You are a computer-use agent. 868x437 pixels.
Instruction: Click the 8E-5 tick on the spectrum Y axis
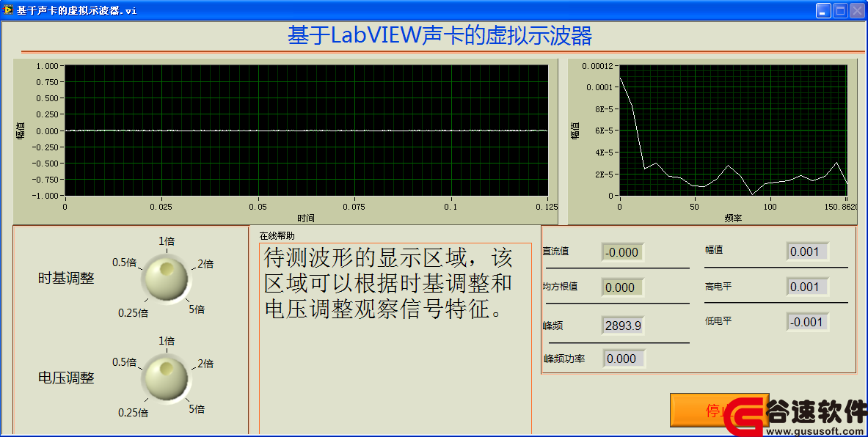click(x=605, y=109)
